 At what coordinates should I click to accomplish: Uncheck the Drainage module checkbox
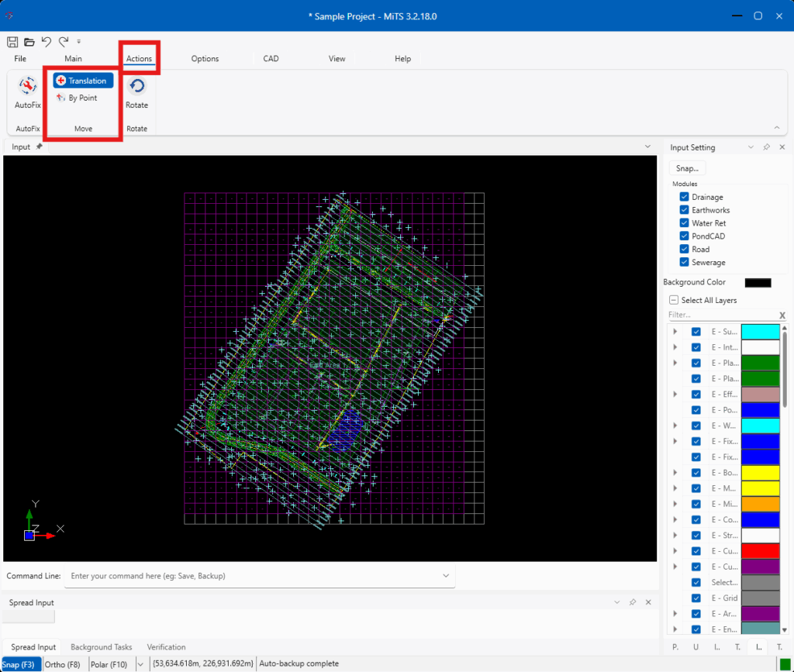tap(684, 197)
